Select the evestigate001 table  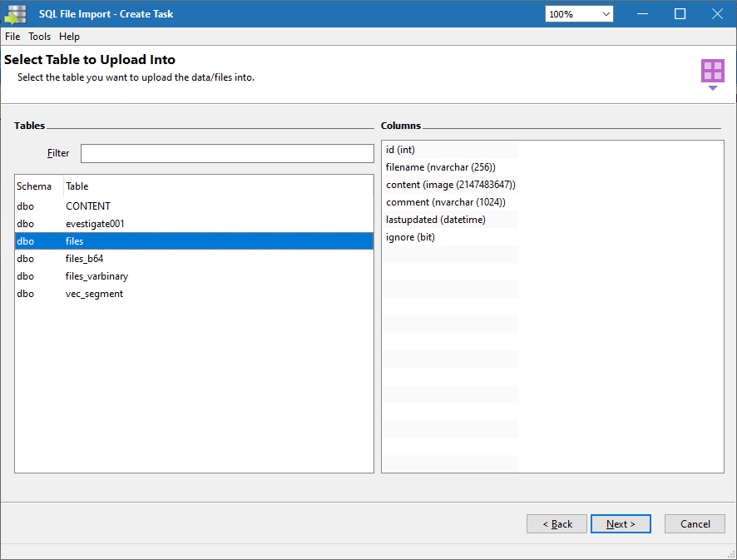[95, 223]
